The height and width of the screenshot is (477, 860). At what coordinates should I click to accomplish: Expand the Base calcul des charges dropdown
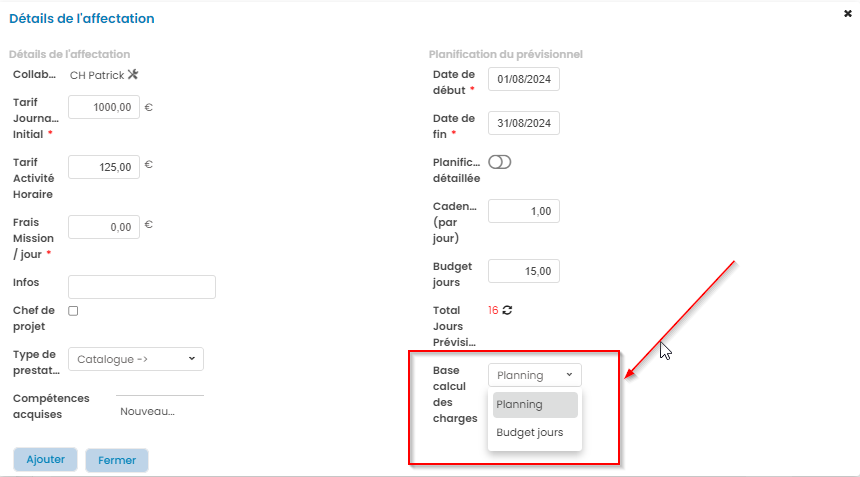(x=534, y=375)
